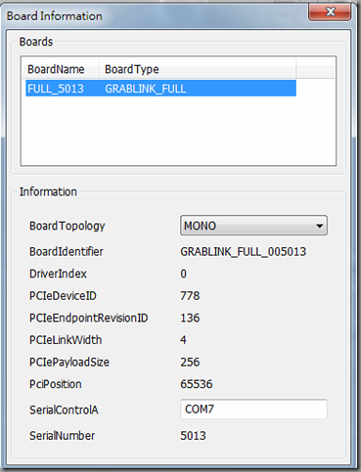Click the SerialControlA label
The height and width of the screenshot is (472, 361).
tap(64, 410)
